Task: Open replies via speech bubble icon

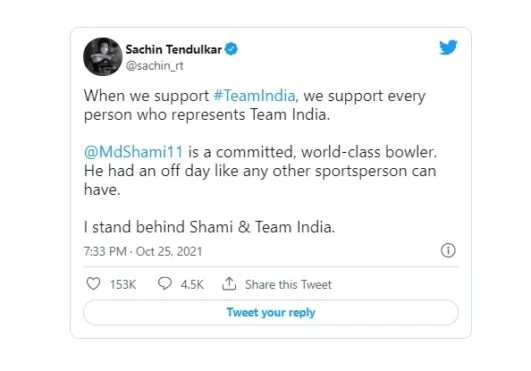Action: coord(165,284)
